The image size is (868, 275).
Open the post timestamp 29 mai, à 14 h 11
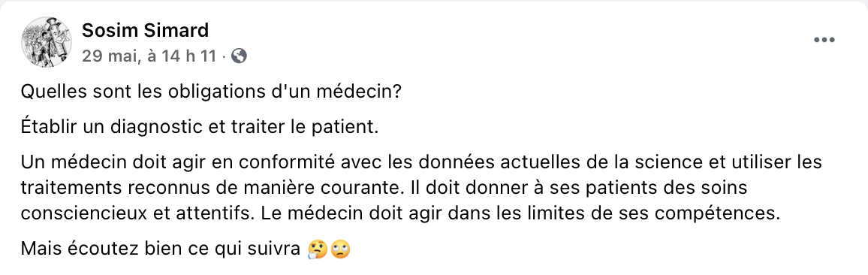[149, 56]
